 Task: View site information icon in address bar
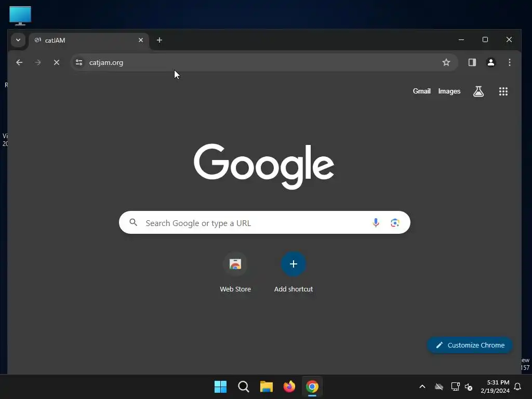click(x=79, y=62)
